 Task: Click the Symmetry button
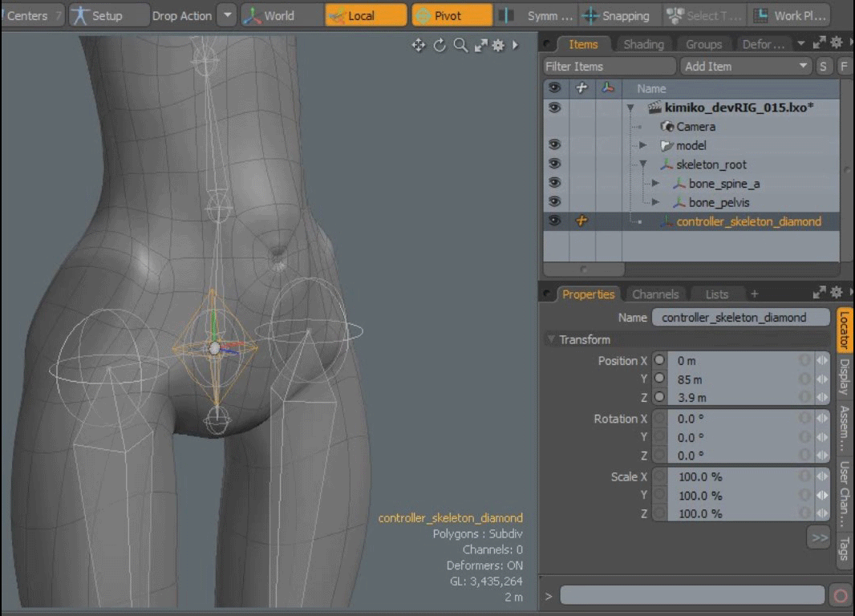pyautogui.click(x=537, y=15)
